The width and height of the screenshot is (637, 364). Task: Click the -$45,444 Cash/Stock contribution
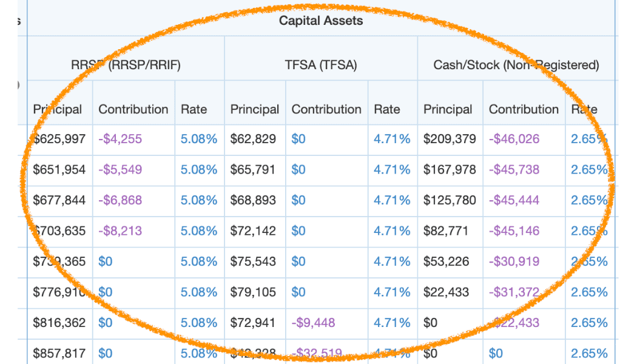(x=514, y=200)
